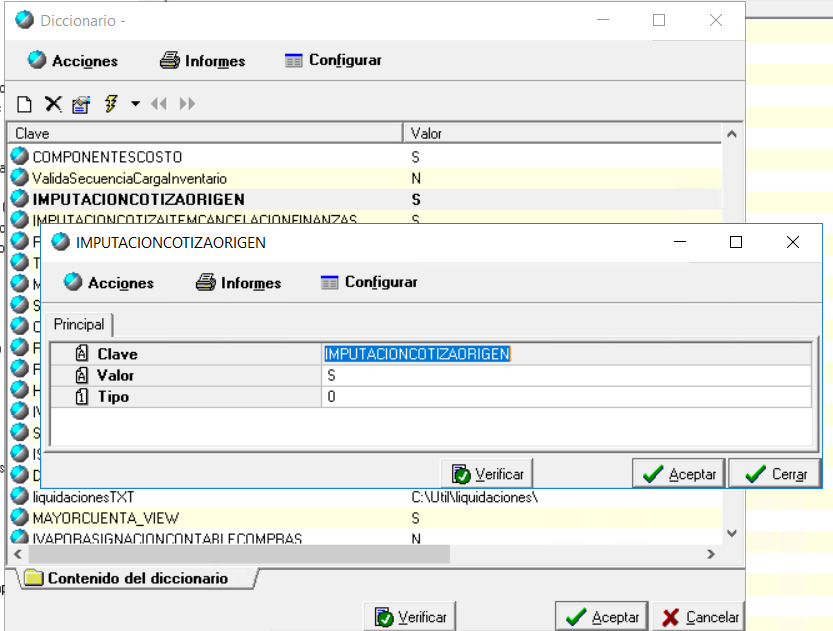833x631 pixels.
Task: Open Informes menu in IMPUTACIONCOTIZAORIGEN dialog
Action: coord(239,283)
